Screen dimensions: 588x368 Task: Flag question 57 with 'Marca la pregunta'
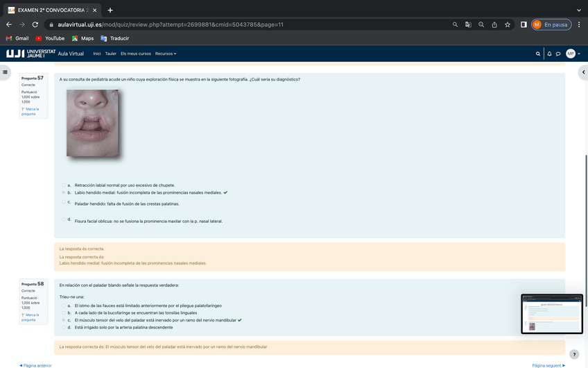[30, 111]
